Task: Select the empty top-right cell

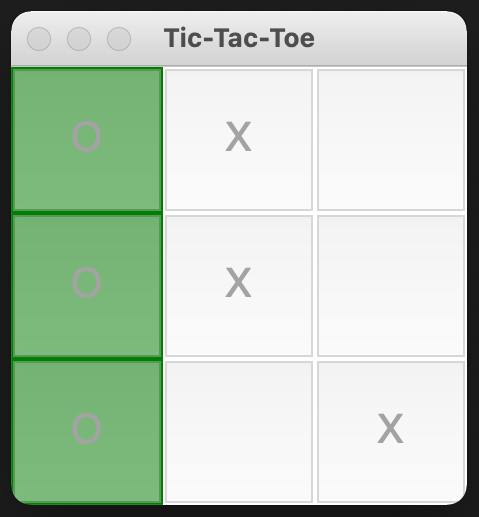Action: point(391,140)
